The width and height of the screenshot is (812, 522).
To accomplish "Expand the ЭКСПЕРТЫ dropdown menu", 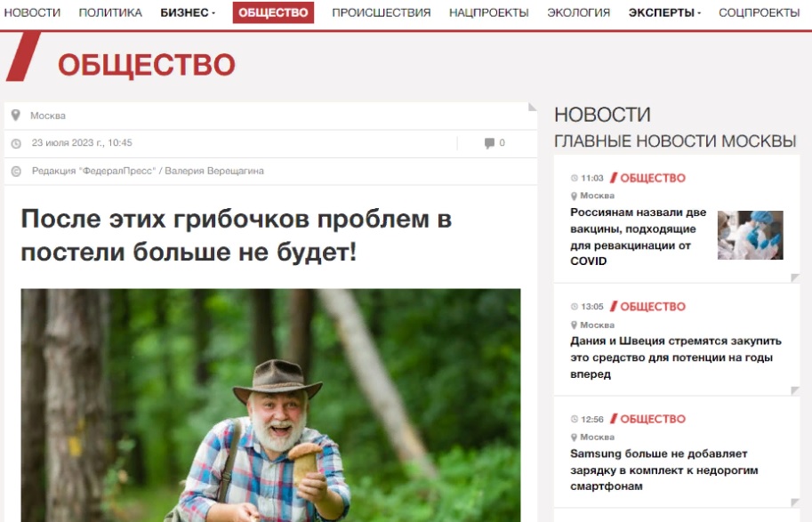I will tap(664, 12).
